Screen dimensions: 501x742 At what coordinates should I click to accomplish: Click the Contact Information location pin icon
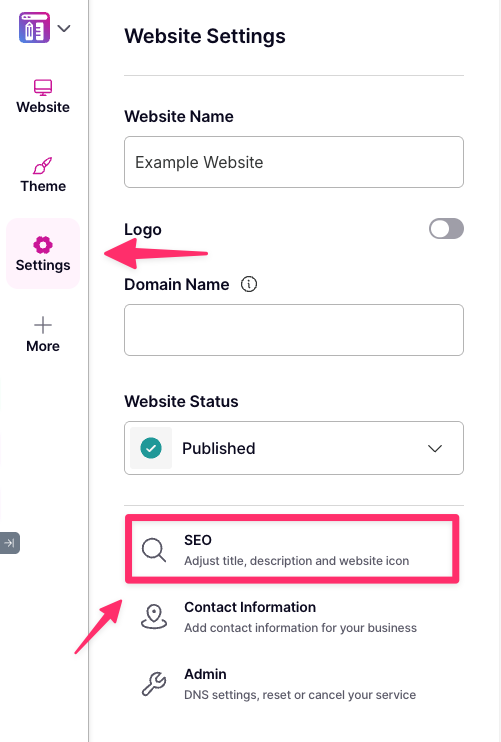[154, 617]
